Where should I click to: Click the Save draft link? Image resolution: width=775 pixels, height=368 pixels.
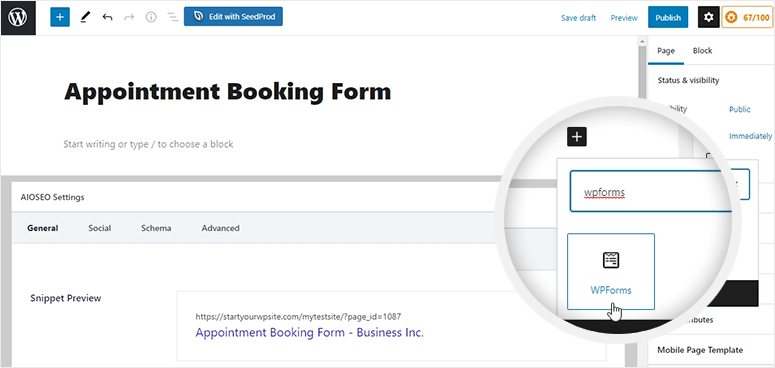pyautogui.click(x=578, y=18)
